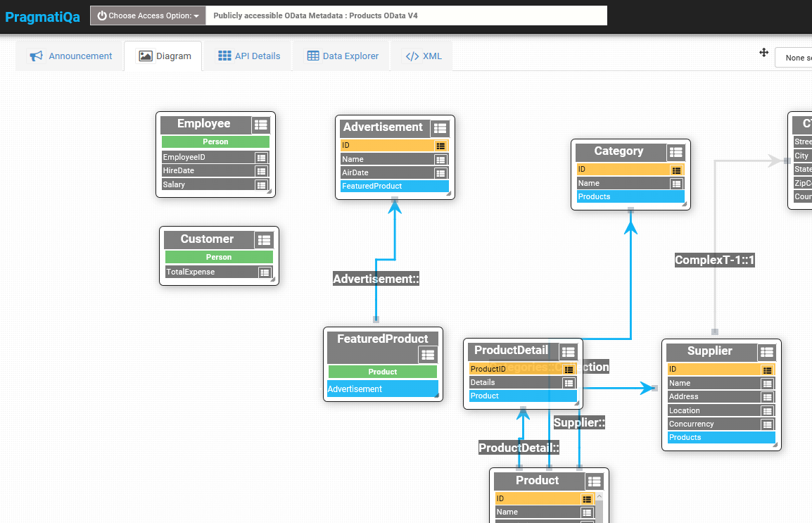This screenshot has height=523, width=812.
Task: Click the Category entity header table icon
Action: 675,152
